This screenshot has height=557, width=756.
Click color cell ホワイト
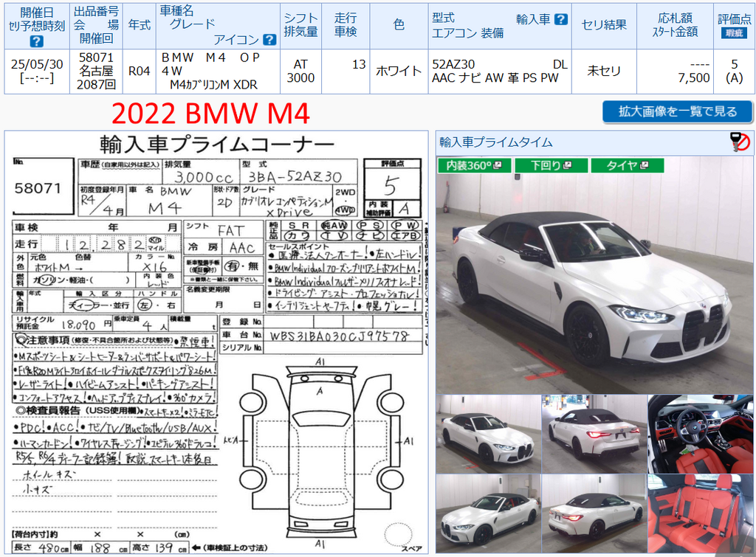pyautogui.click(x=399, y=71)
